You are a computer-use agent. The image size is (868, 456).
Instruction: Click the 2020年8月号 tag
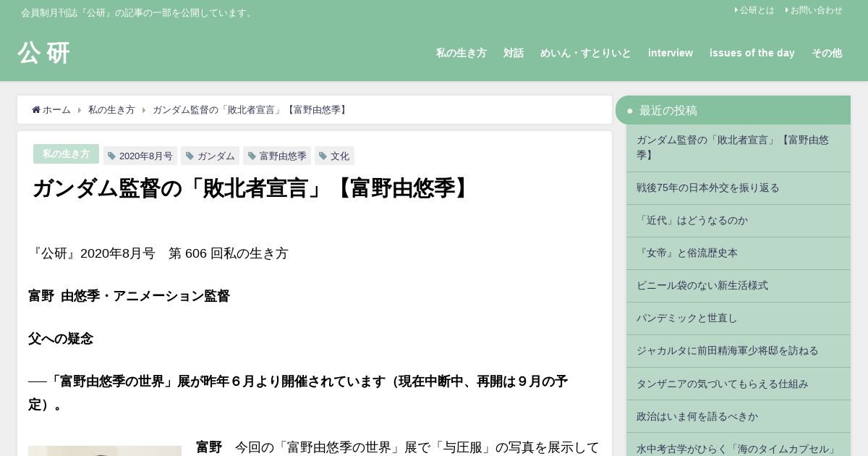140,156
